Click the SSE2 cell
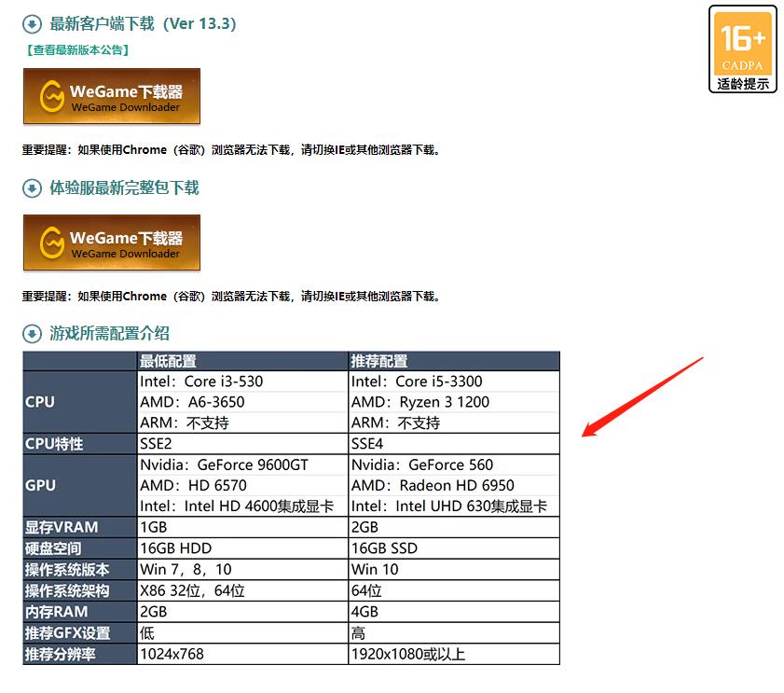The height and width of the screenshot is (693, 784). click(x=242, y=444)
